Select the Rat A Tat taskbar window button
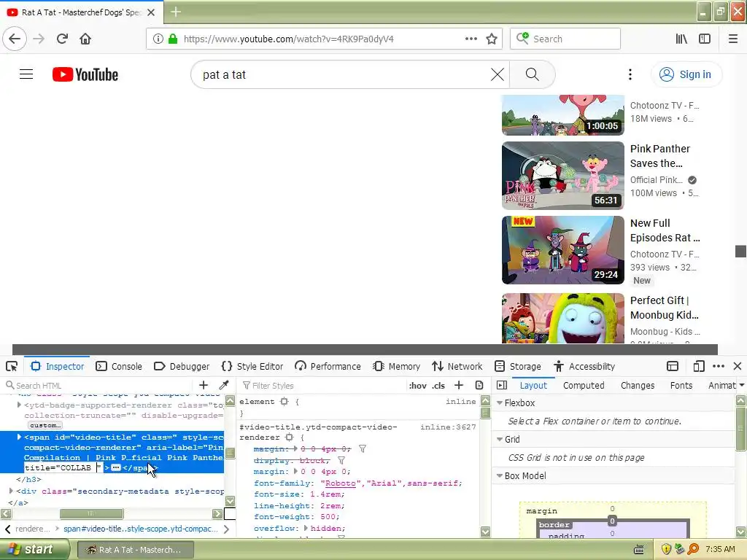The image size is (747, 560). click(x=135, y=550)
